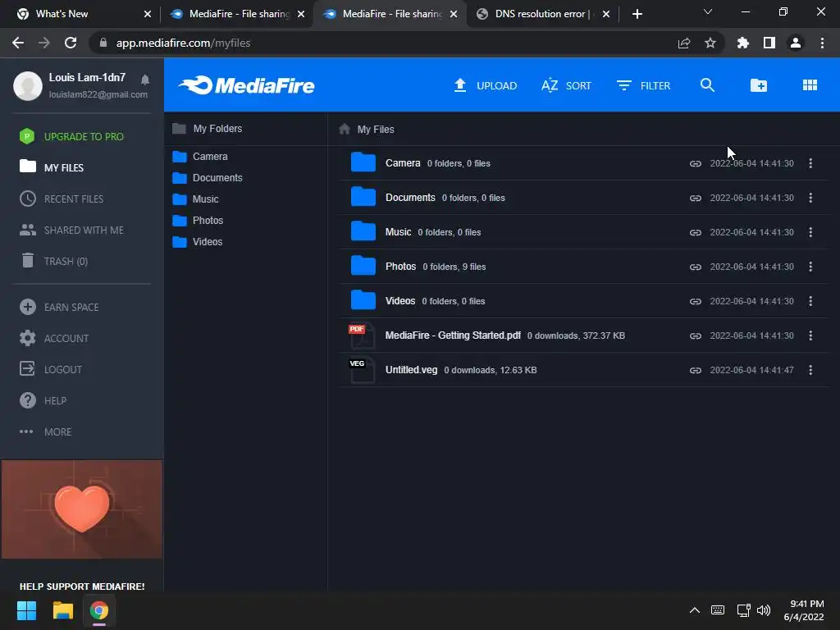Open the Photos folder with 9 files
Viewport: 840px width, 630px height.
584,267
